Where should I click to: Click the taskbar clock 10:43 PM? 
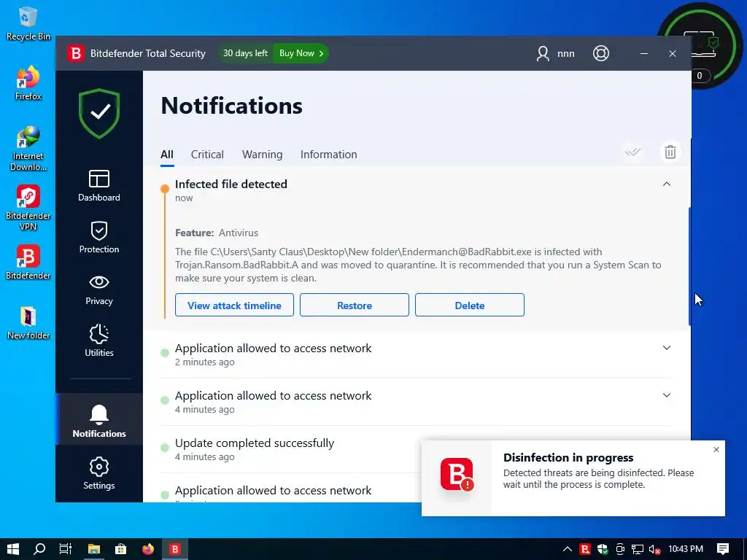click(x=686, y=549)
